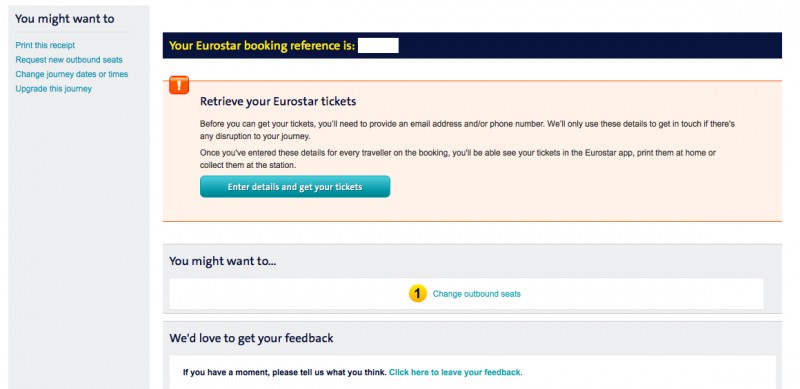Select Request new outbound seats

pos(69,60)
